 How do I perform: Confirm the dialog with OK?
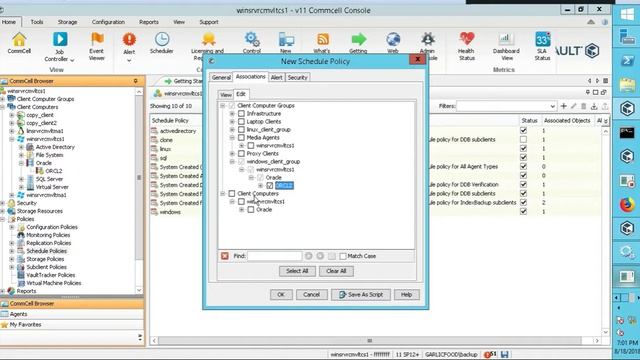pyautogui.click(x=281, y=294)
